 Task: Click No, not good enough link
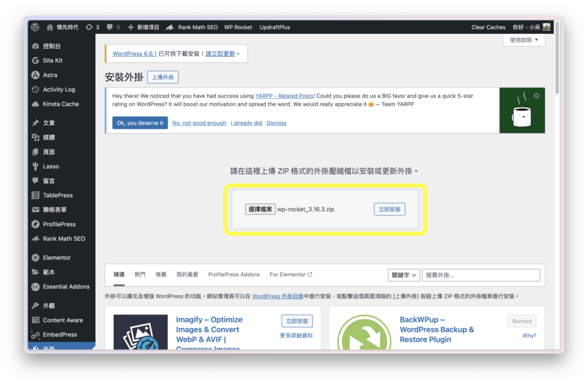[x=199, y=123]
